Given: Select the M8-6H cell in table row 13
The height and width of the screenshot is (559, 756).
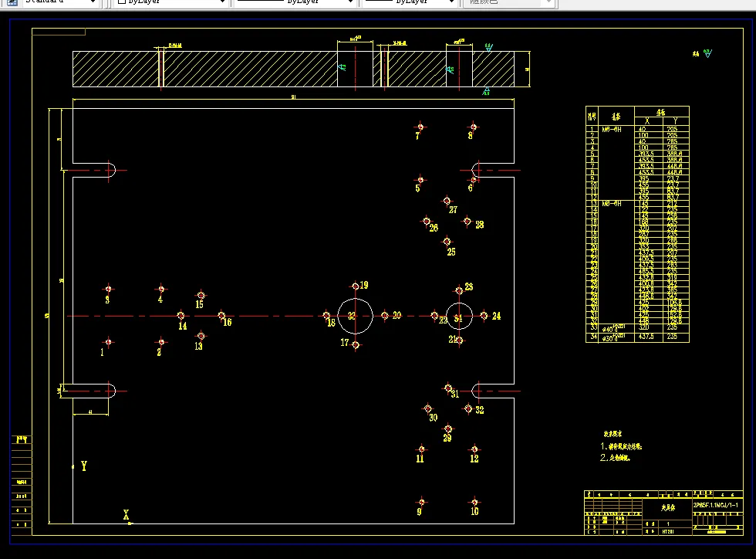Looking at the screenshot, I should (611, 204).
